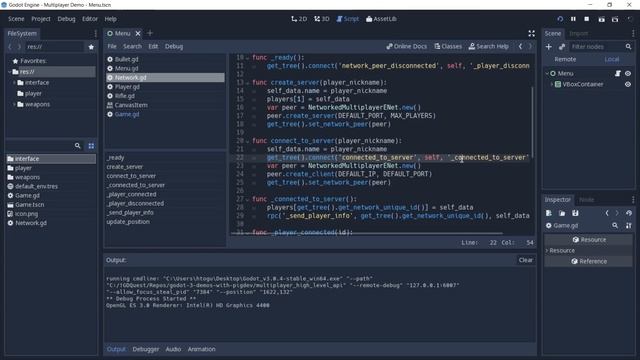Screen dimensions: 640x360
Task: Expand the interface folder in tree
Action: 14,82
